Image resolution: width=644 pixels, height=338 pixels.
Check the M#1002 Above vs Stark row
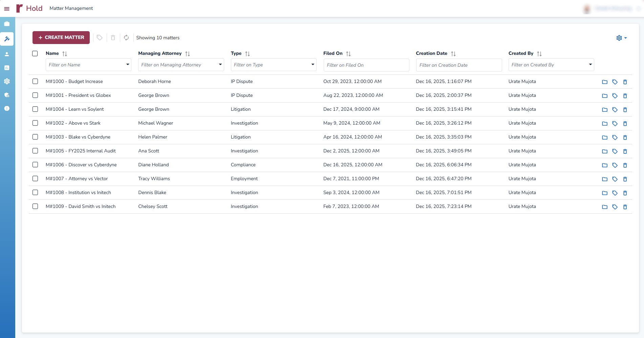(35, 123)
